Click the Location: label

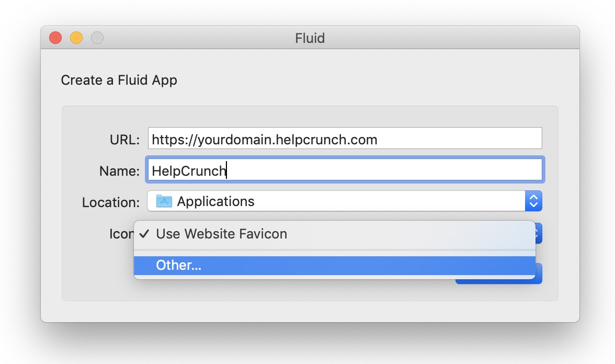pos(111,202)
